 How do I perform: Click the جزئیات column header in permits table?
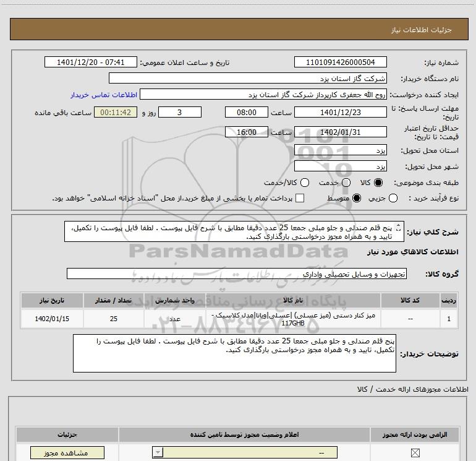point(67,434)
